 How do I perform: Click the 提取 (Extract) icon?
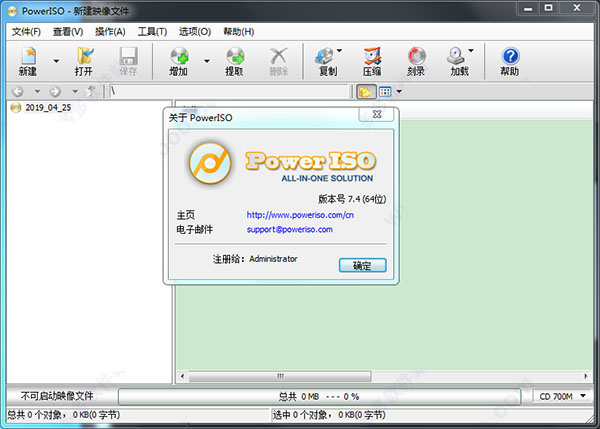point(235,61)
